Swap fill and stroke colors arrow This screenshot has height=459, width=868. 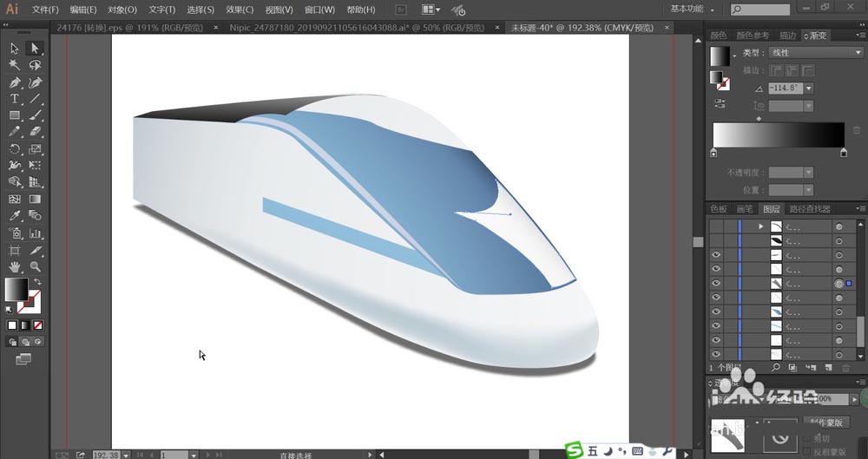click(37, 282)
